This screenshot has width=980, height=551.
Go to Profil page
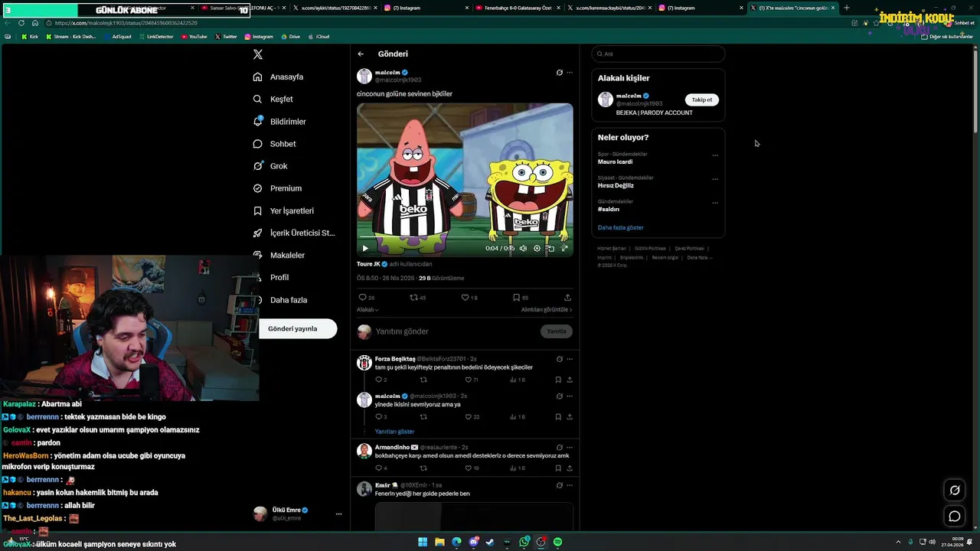271,277
